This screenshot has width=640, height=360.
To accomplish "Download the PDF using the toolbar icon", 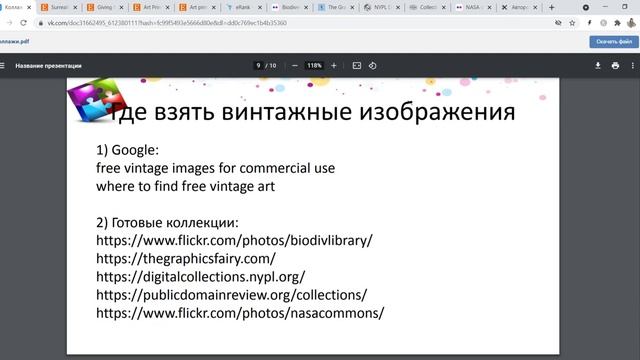I will (598, 66).
